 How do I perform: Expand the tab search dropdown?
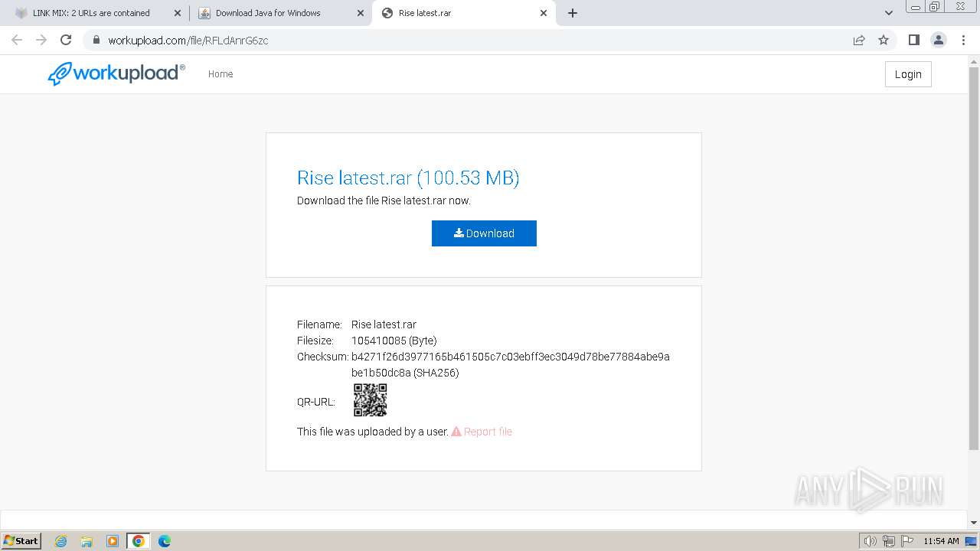[x=888, y=13]
